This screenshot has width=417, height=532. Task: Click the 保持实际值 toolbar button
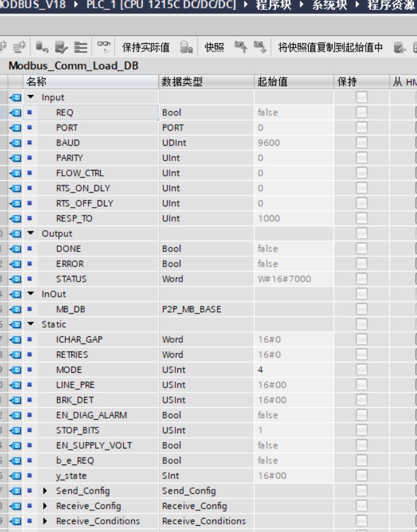coord(145,47)
